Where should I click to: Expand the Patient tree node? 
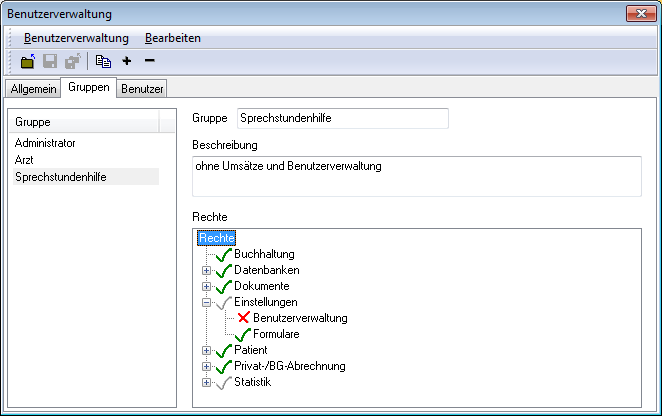point(207,350)
